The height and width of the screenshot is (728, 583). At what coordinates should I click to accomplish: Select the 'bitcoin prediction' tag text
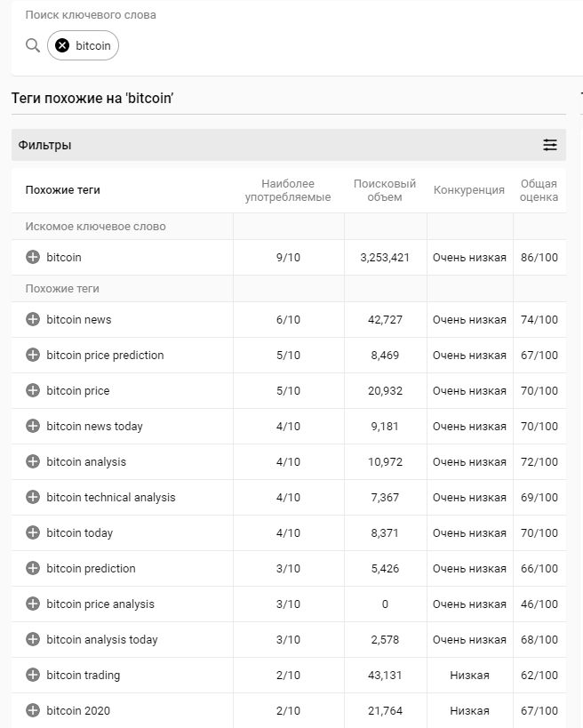(x=91, y=568)
